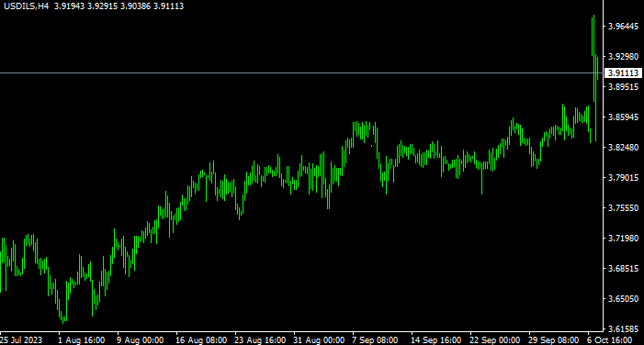Click the current price label 3.91113
This screenshot has width=644, height=345.
click(x=623, y=73)
